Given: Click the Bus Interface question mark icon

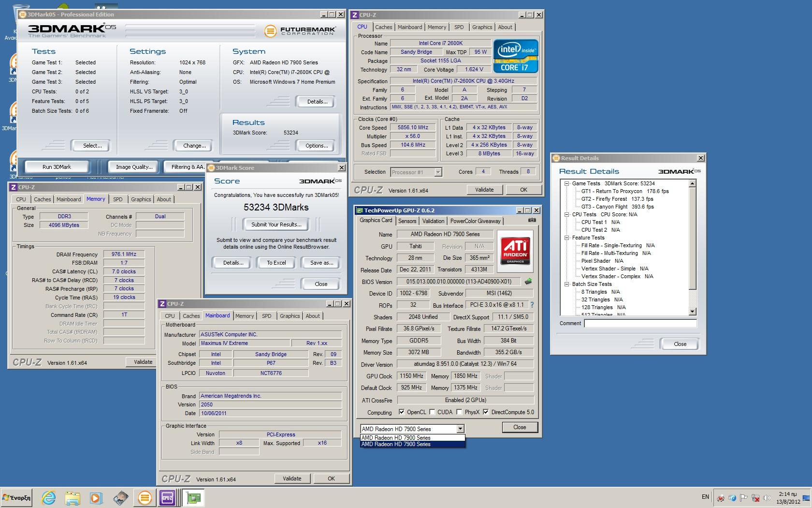Looking at the screenshot, I should tap(532, 305).
